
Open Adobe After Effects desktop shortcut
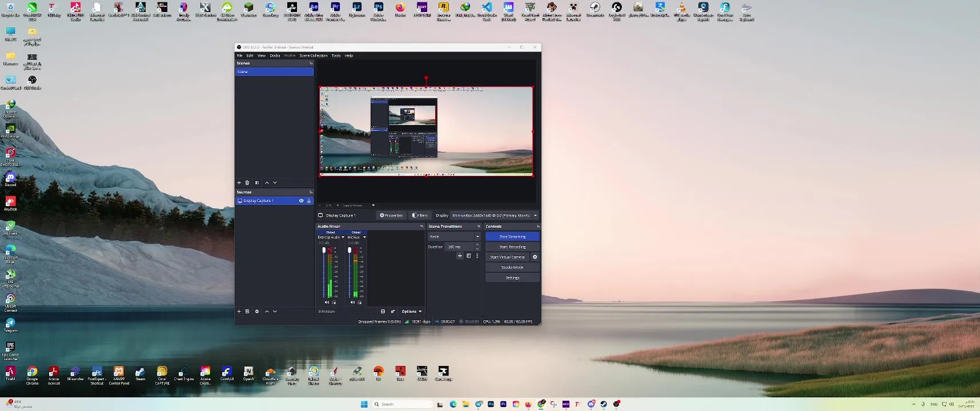click(x=314, y=11)
